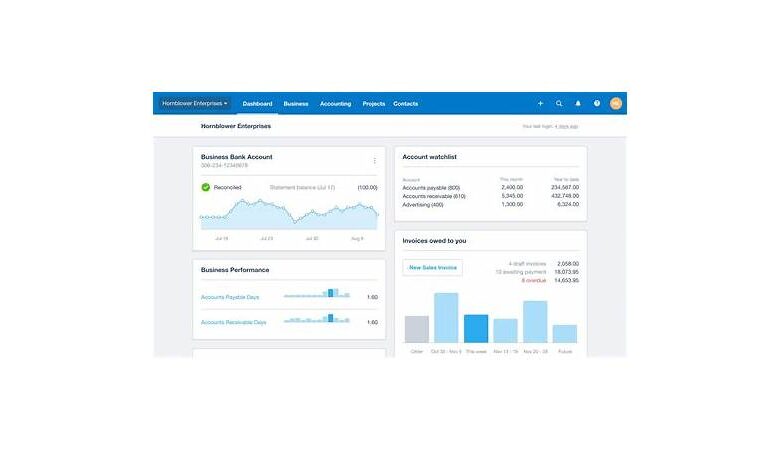Screen dimensions: 780x450
Task: Open the Accounting menu
Action: coord(335,104)
